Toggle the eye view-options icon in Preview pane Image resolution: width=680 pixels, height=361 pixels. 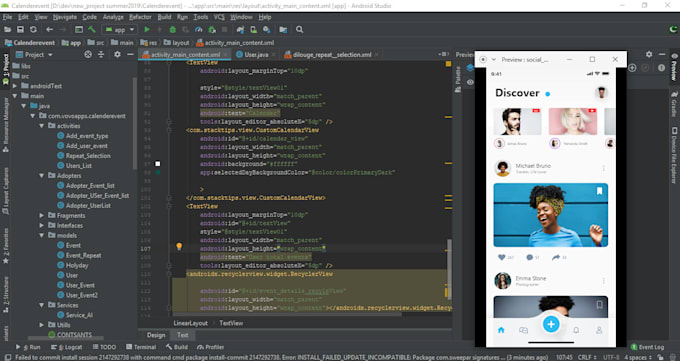470,82
